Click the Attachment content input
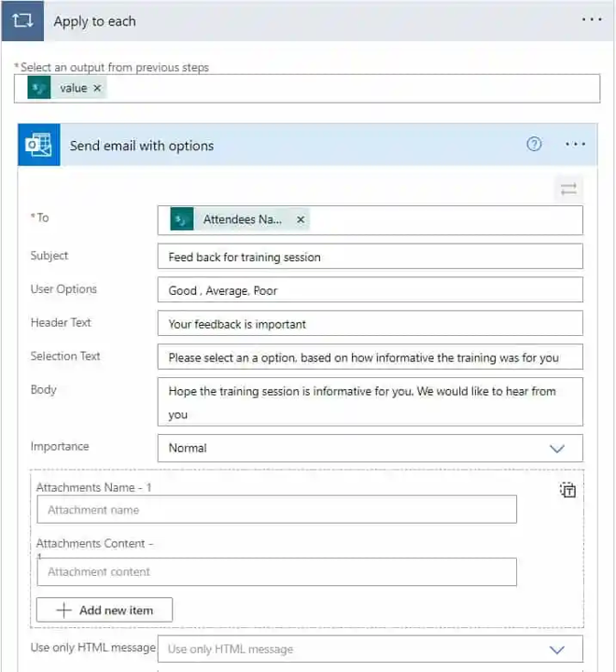616x672 pixels. 276,571
